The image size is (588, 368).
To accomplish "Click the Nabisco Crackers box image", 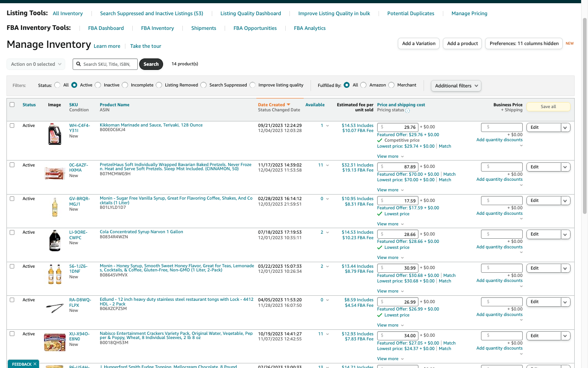I will [55, 343].
